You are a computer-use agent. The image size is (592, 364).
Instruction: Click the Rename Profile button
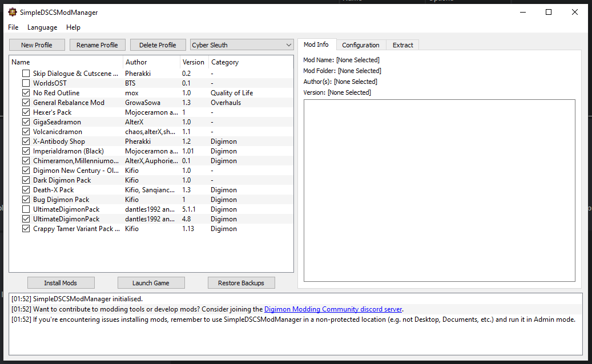[x=97, y=45]
